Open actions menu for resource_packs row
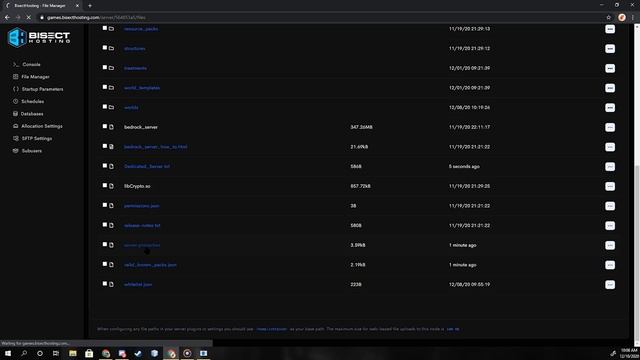The width and height of the screenshot is (640, 360). click(x=610, y=29)
